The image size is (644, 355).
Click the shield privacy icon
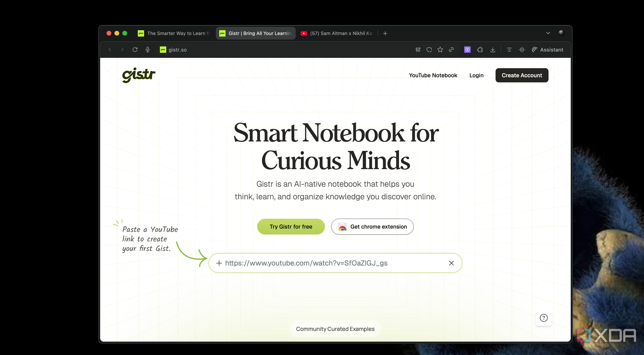click(x=429, y=50)
